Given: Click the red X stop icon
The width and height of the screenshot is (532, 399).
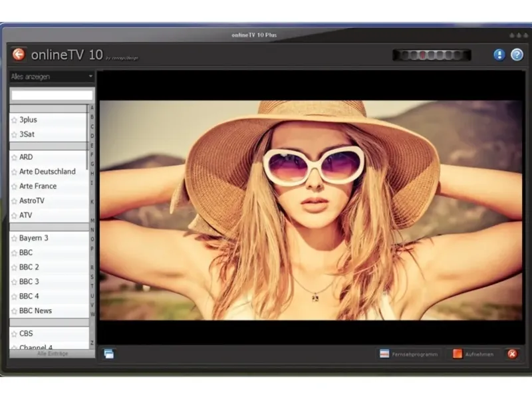Looking at the screenshot, I should pos(512,354).
